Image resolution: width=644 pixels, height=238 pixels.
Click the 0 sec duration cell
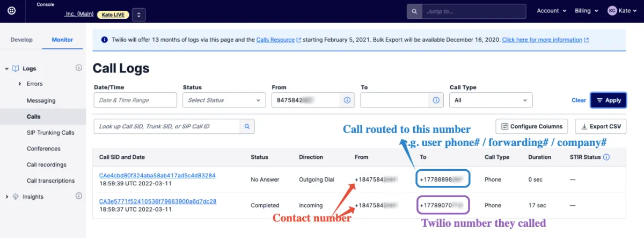536,179
